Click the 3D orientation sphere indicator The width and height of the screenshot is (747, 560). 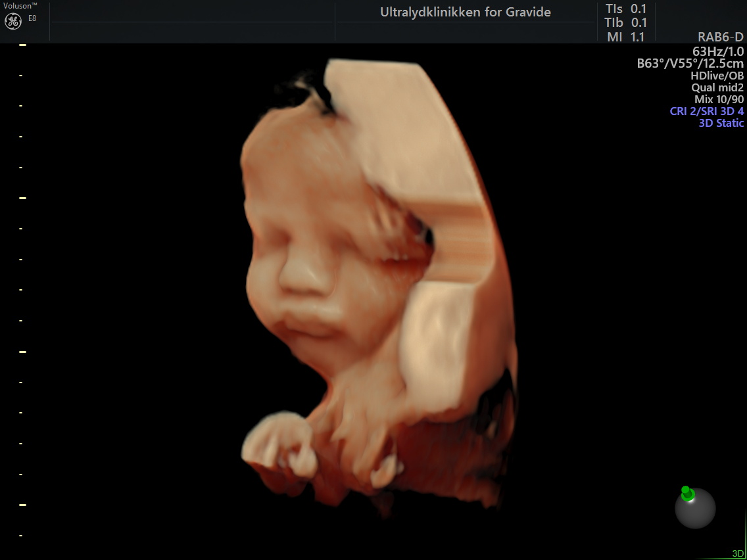tap(694, 507)
